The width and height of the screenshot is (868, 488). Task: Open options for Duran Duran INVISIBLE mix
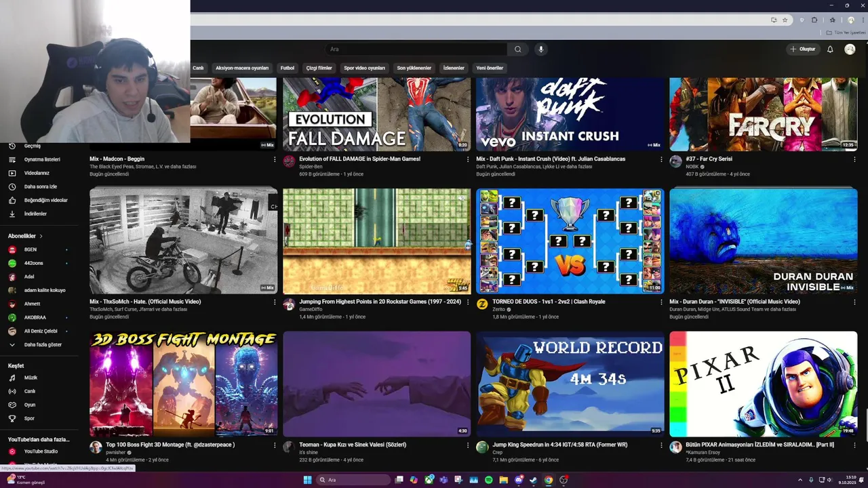pyautogui.click(x=854, y=302)
